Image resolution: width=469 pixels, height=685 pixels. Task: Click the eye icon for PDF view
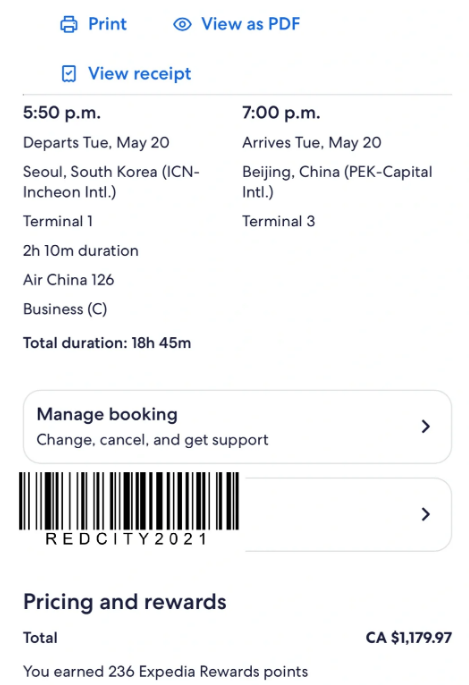pyautogui.click(x=182, y=24)
